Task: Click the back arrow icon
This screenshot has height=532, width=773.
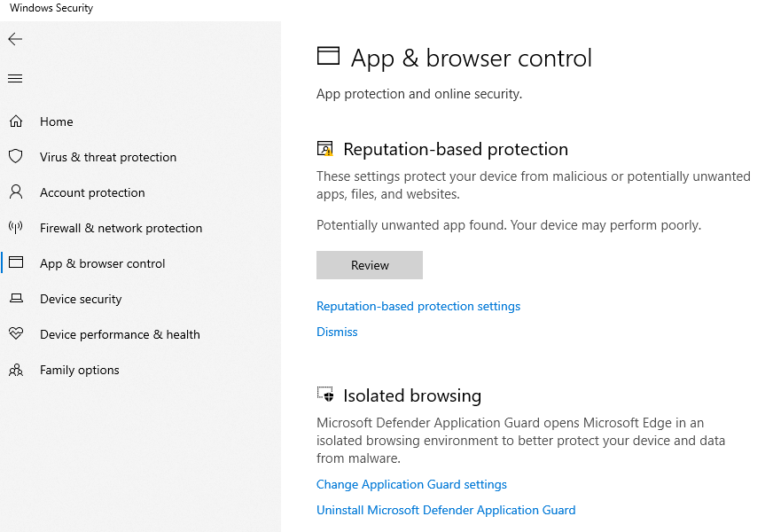Action: (15, 39)
